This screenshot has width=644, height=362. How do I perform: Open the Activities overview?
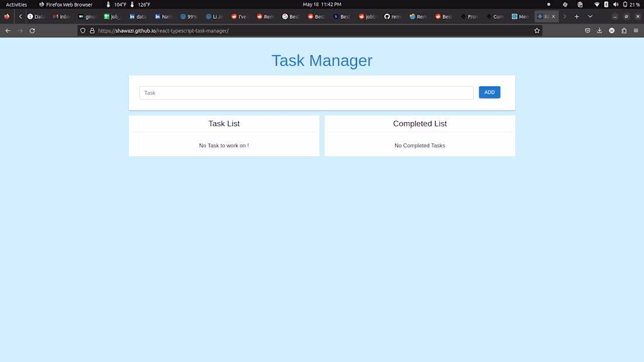pyautogui.click(x=16, y=5)
